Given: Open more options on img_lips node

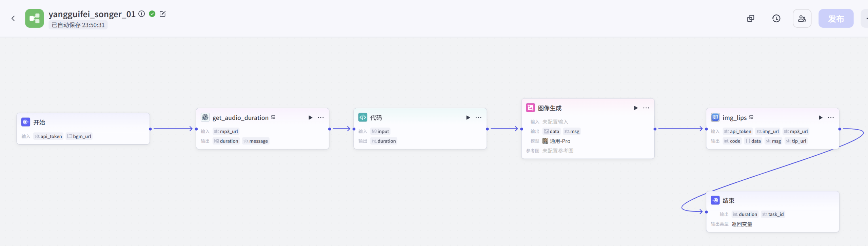Looking at the screenshot, I should (x=831, y=117).
